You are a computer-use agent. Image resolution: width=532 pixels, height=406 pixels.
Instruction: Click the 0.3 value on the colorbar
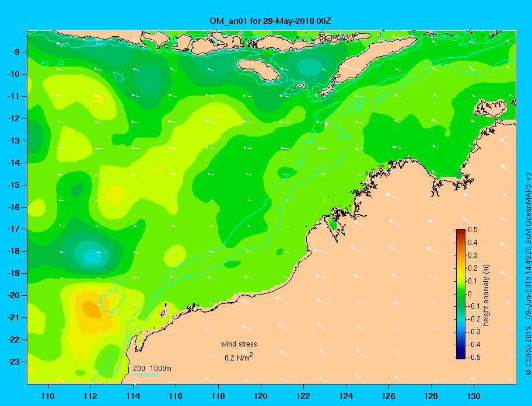[473, 256]
